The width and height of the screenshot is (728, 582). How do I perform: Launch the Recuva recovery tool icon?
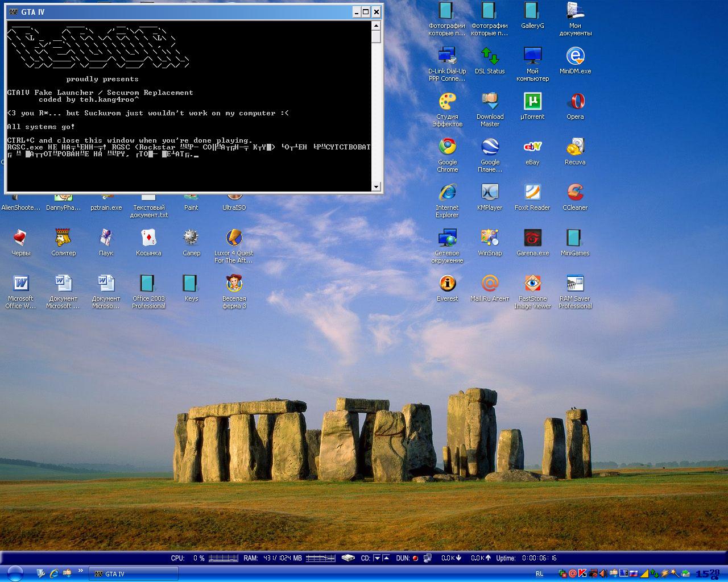575,152
